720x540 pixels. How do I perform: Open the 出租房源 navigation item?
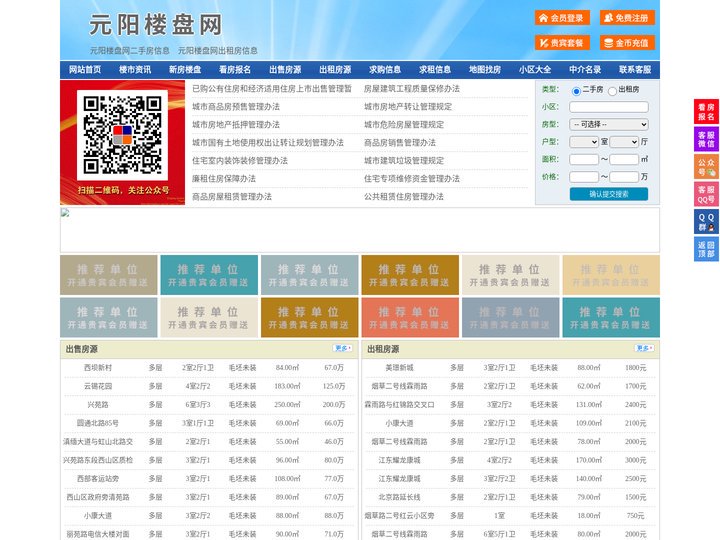click(335, 70)
